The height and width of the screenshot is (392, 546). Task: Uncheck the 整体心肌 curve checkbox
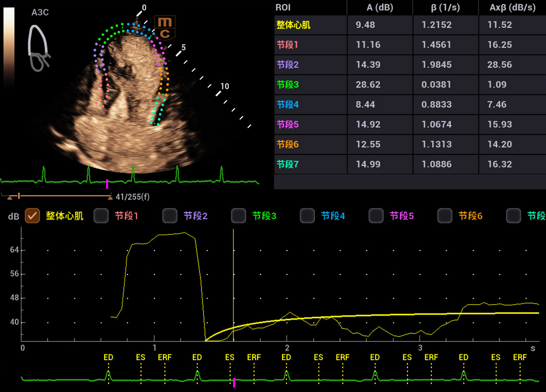point(33,215)
